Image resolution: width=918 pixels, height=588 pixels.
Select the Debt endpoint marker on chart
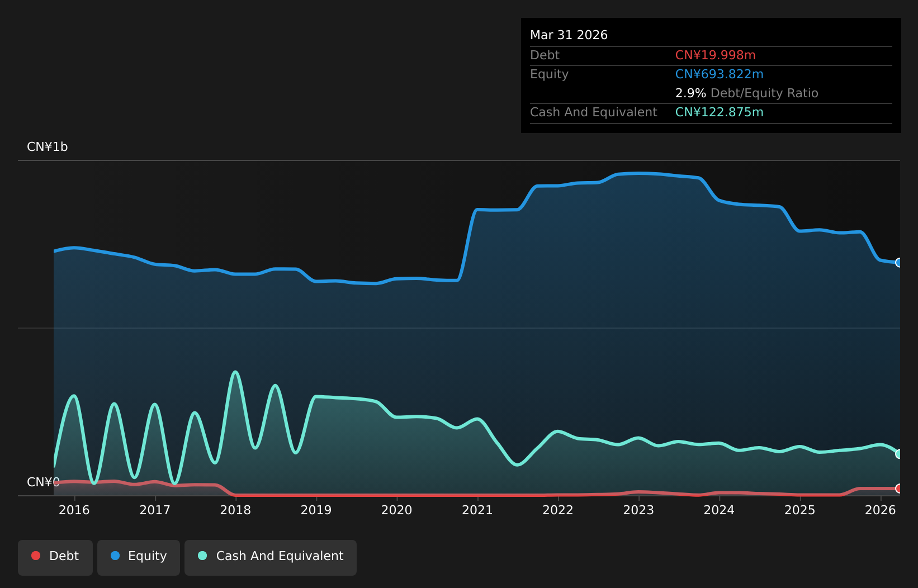point(899,489)
